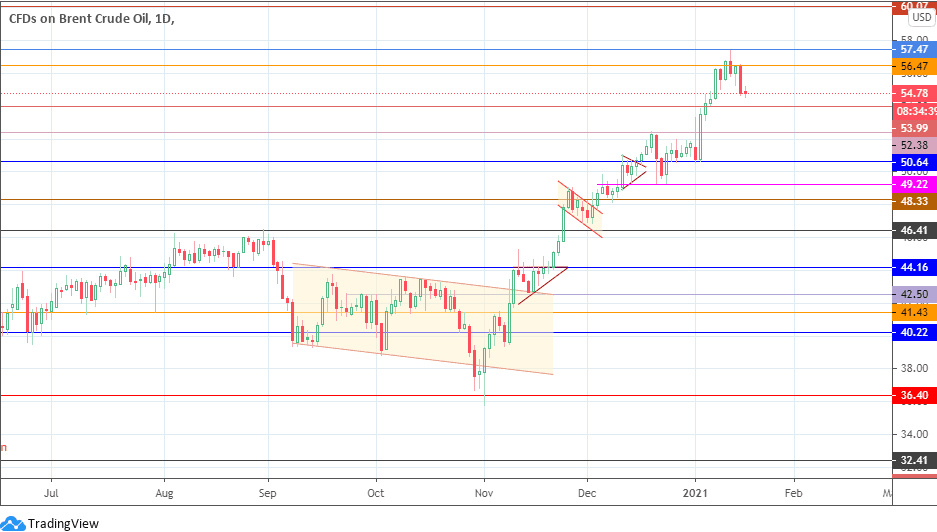This screenshot has height=532, width=937.
Task: Select the 49.22 magenta price label
Action: 914,184
